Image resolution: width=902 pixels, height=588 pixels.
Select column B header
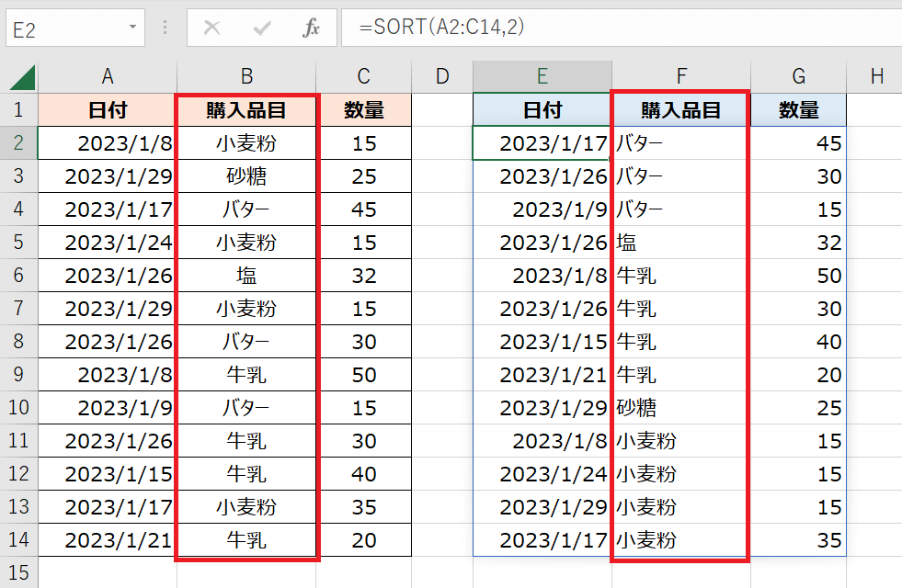click(246, 77)
